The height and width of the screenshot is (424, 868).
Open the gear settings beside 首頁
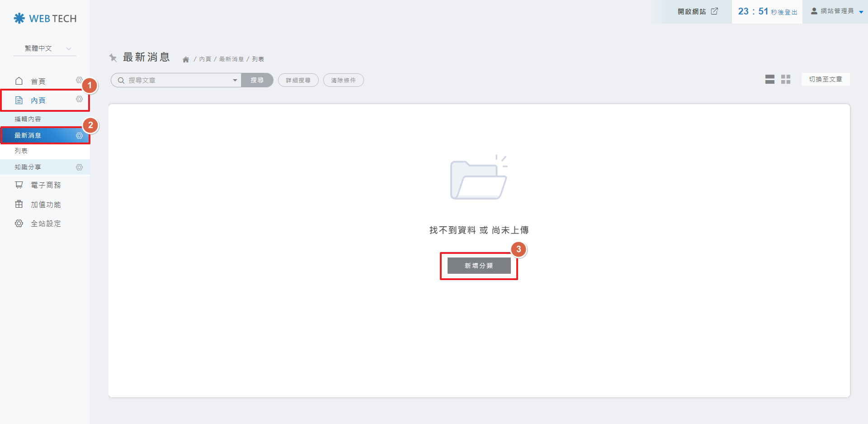click(x=79, y=80)
